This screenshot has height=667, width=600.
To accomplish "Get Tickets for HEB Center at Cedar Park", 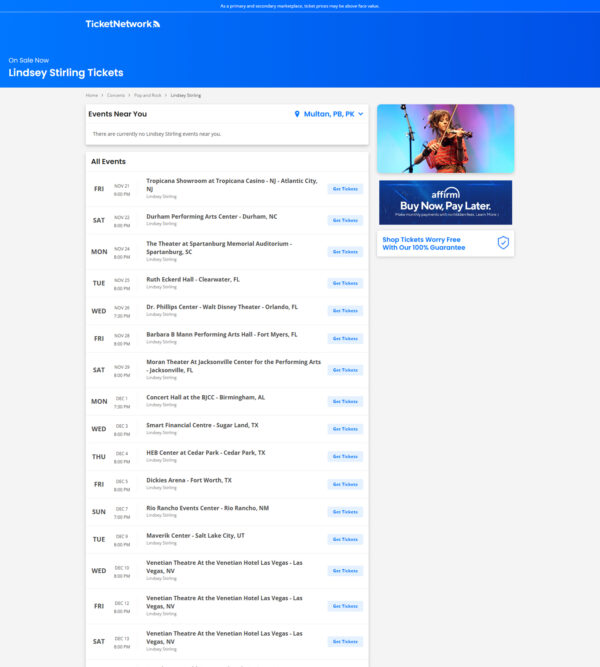I will coord(345,456).
